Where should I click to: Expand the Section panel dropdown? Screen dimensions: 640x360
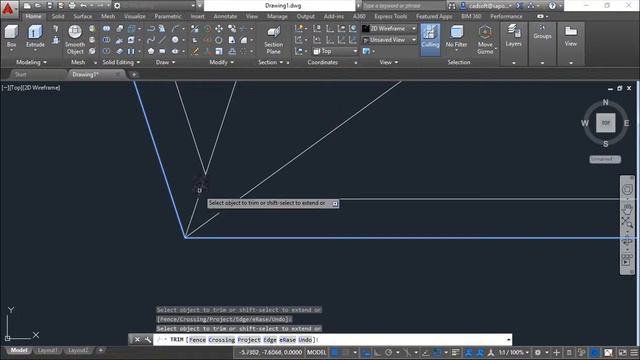pos(271,62)
